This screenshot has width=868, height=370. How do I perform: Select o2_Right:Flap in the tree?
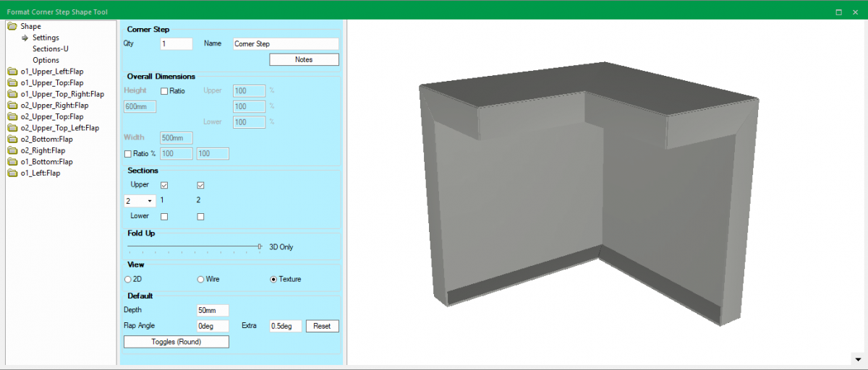coord(43,150)
